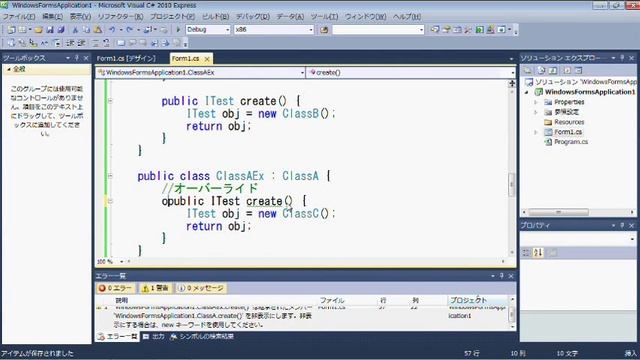Viewport: 640px width, 360px height.
Task: Open the WindowsFormsApplication1.ClassAEx class dropdown
Action: click(x=302, y=73)
